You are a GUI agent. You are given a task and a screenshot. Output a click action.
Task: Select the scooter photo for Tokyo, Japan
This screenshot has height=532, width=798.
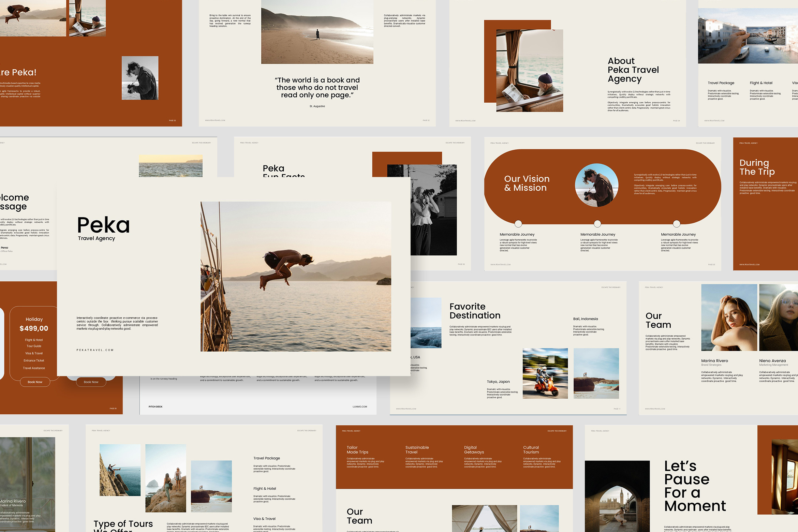545,373
